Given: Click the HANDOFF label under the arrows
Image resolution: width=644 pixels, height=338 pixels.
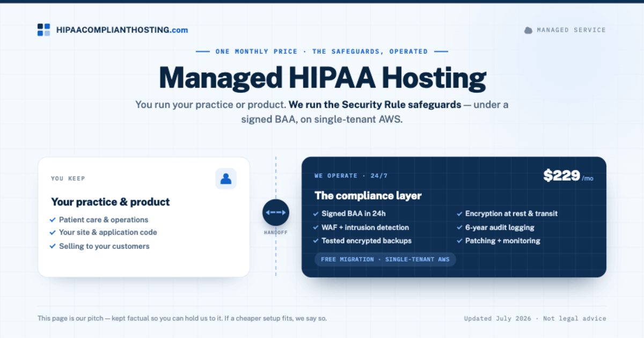Looking at the screenshot, I should [x=276, y=233].
